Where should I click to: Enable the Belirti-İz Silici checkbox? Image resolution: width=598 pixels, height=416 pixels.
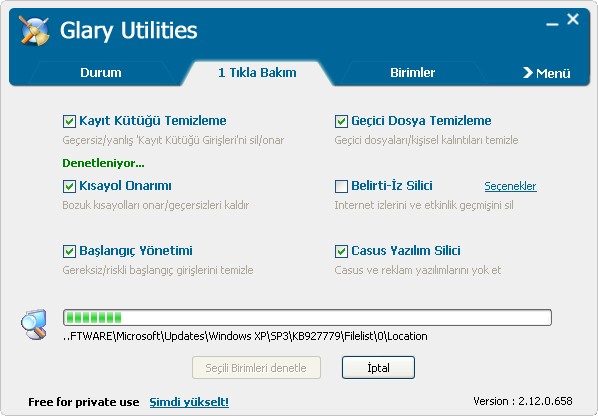pyautogui.click(x=341, y=186)
